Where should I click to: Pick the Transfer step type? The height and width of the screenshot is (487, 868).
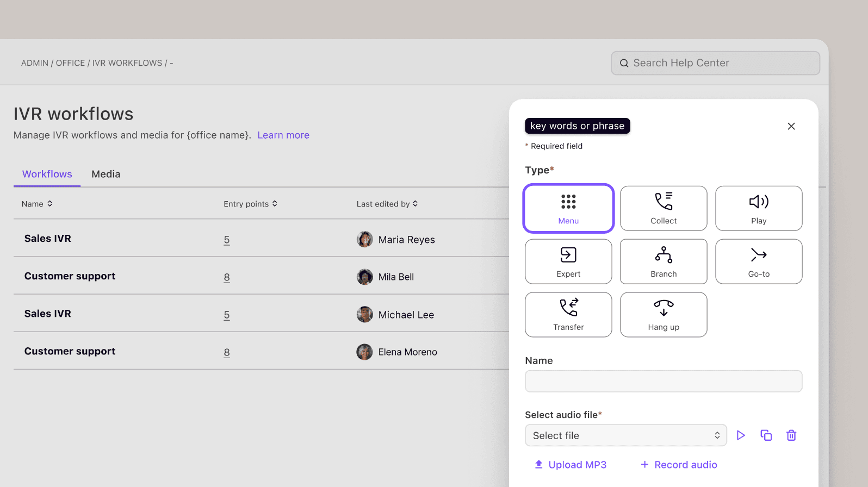pyautogui.click(x=568, y=315)
